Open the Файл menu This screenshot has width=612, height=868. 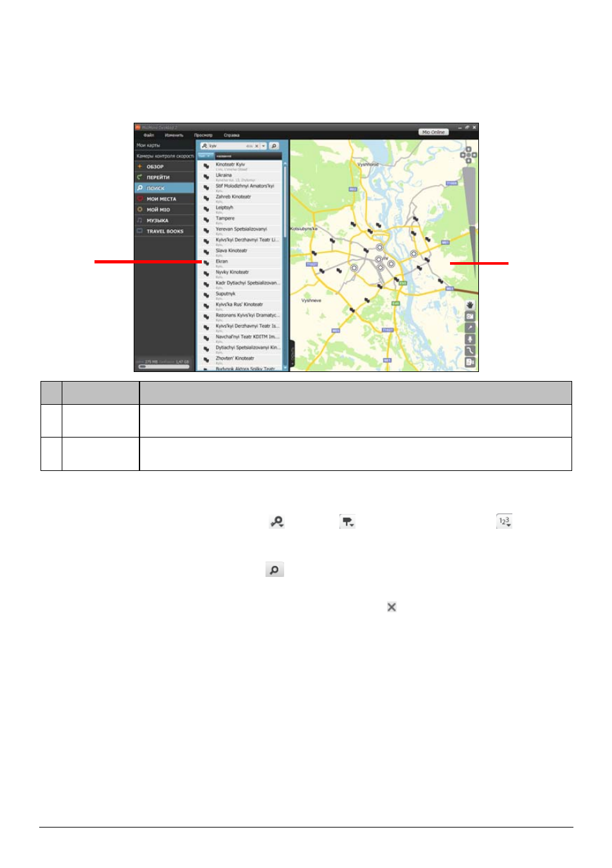point(148,136)
